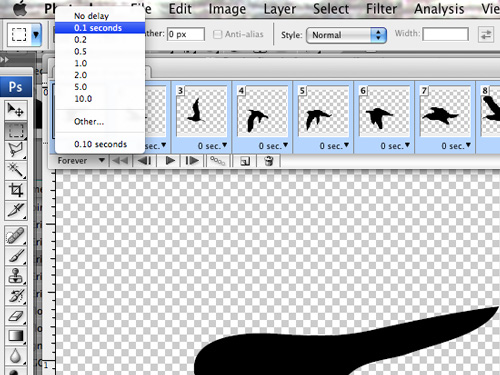500x375 pixels.
Task: Select the Blur tool
Action: (x=15, y=356)
